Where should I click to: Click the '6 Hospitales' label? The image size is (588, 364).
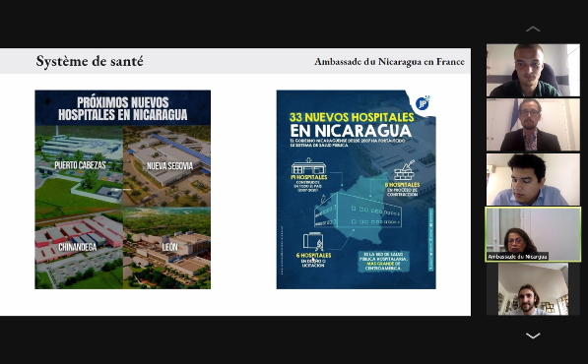click(x=313, y=256)
